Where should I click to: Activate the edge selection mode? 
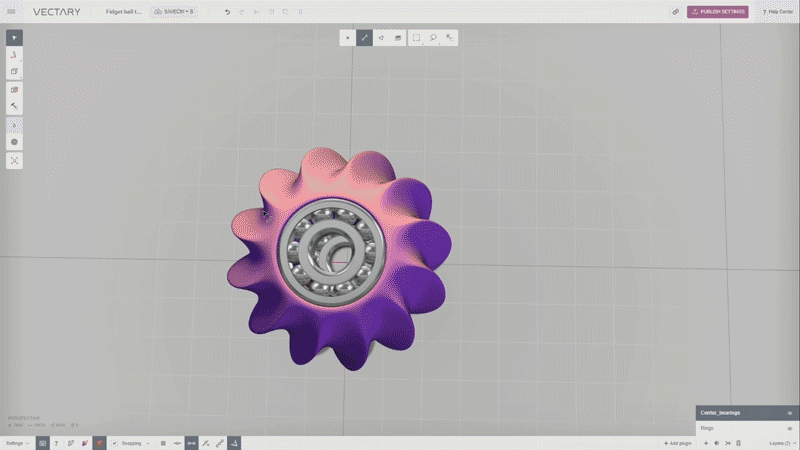pyautogui.click(x=364, y=38)
